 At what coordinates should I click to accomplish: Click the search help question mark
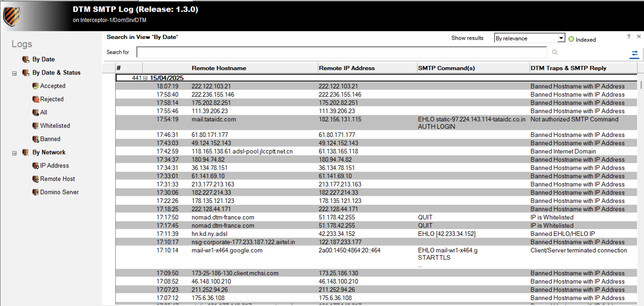click(629, 37)
